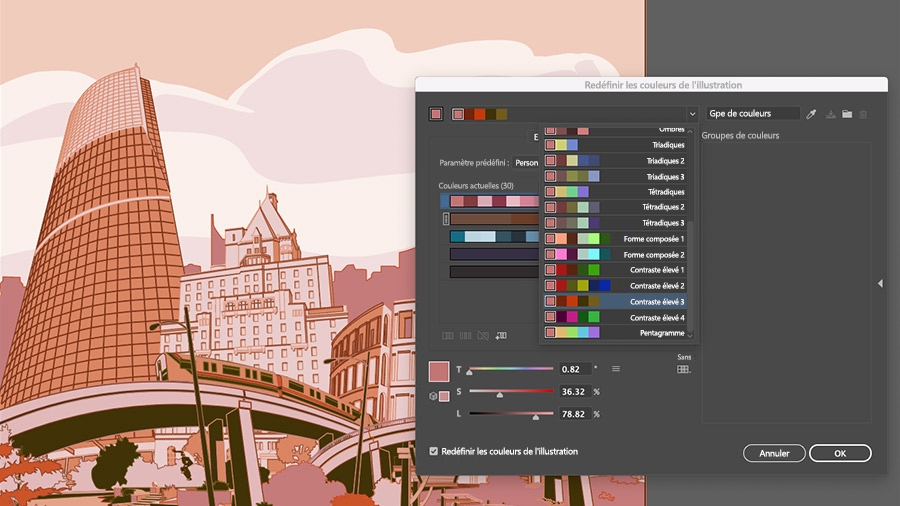Click the save color group icon
900x506 pixels.
click(x=831, y=114)
